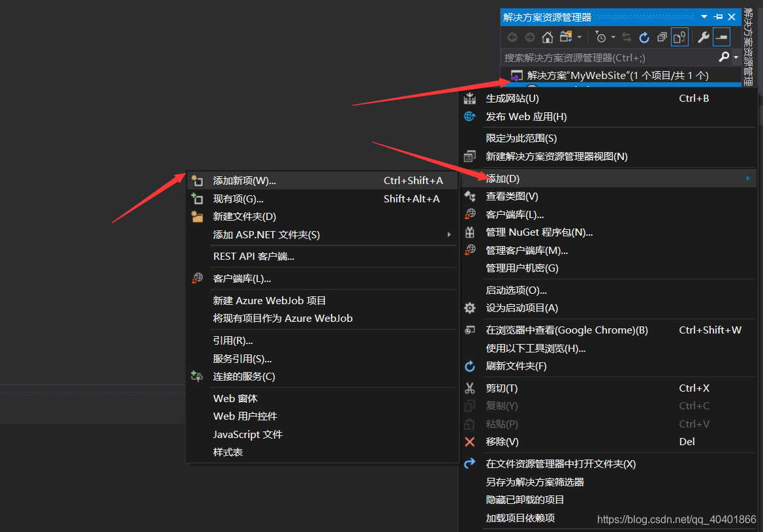Screen dimensions: 763x532
Task: Click the vertical Solution Explorer side tab
Action: click(749, 47)
